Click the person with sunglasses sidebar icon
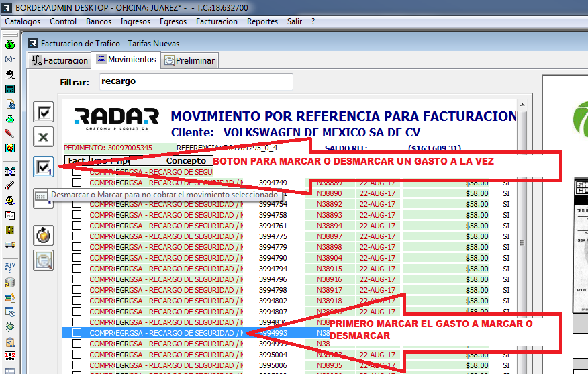 [10, 75]
